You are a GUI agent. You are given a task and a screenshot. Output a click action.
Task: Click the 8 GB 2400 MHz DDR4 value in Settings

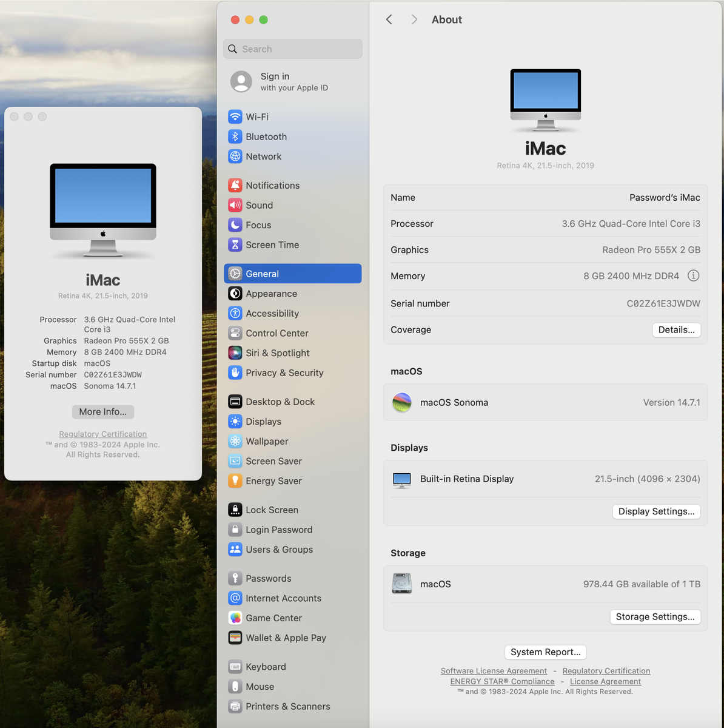point(631,275)
